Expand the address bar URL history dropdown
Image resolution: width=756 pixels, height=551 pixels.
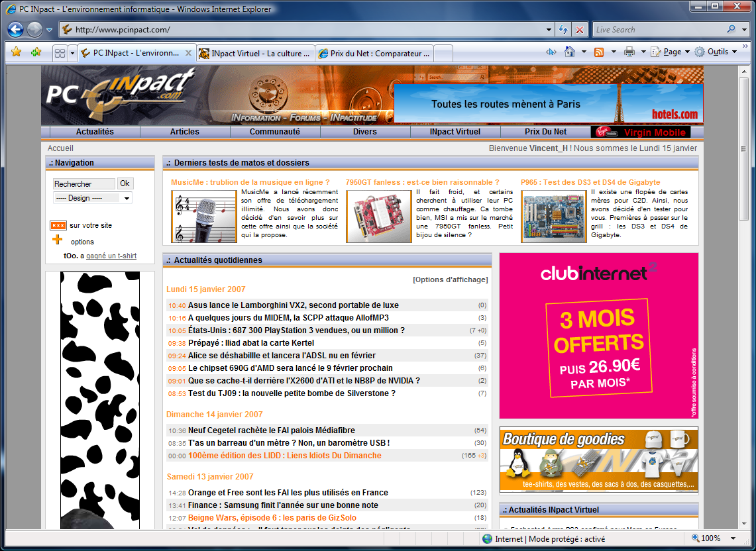[549, 29]
